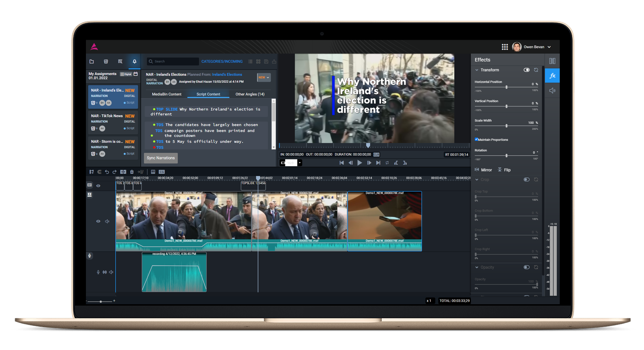Screen dimensions: 644x350
Task: Hide the video track using eye icon
Action: coord(98,221)
